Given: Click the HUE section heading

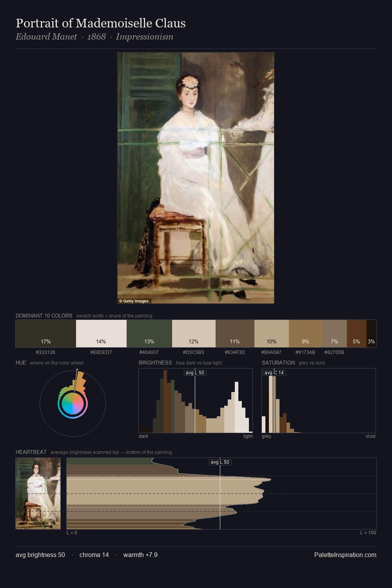Looking at the screenshot, I should pos(21,363).
